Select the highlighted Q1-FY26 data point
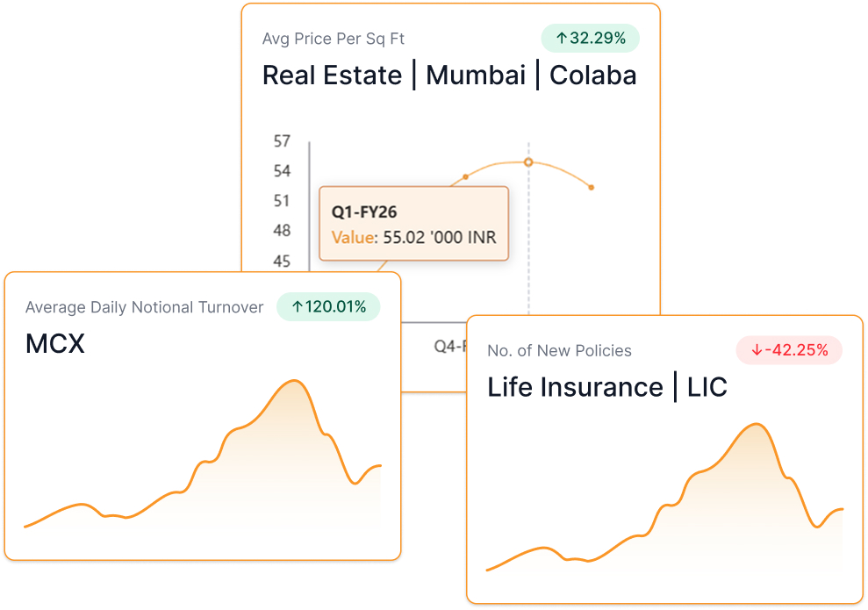Screen dimensions: 868x610 coord(528,162)
